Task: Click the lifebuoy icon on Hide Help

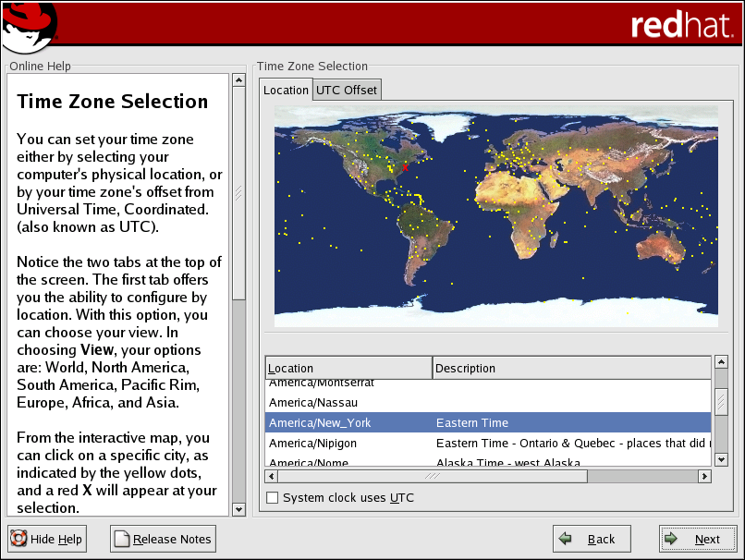Action: (x=18, y=539)
